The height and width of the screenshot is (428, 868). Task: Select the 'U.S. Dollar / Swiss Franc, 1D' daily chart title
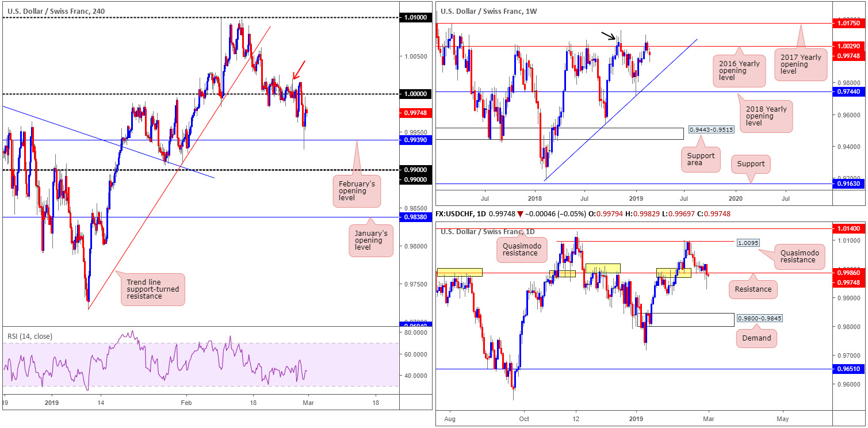[489, 231]
